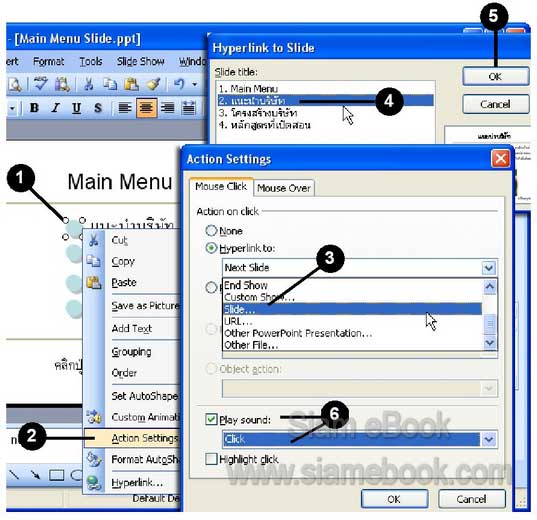
Task: Expand the Hyperlink to Next Slide dropdown
Action: (489, 268)
